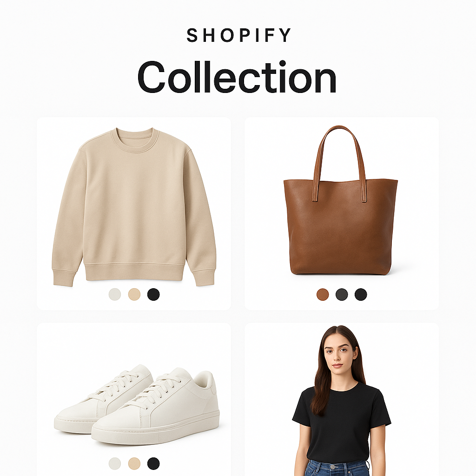Open the brown leather tote bag image

[341, 200]
